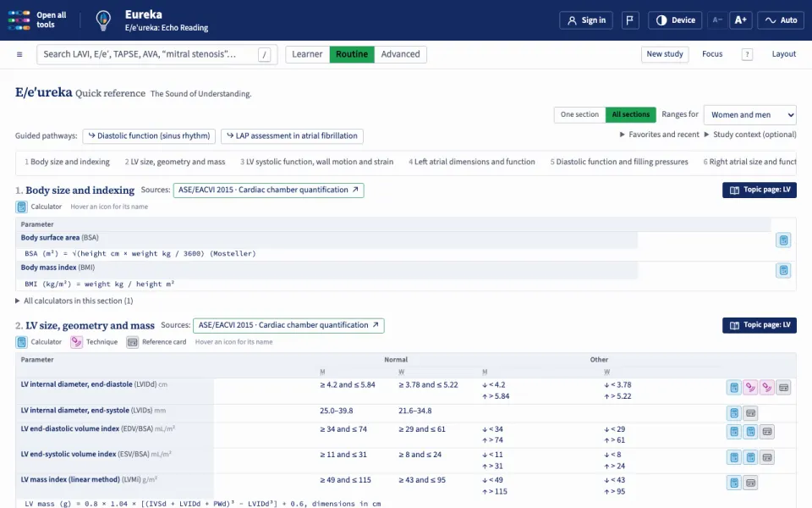Select Routine mode
The width and height of the screenshot is (812, 508).
(352, 54)
